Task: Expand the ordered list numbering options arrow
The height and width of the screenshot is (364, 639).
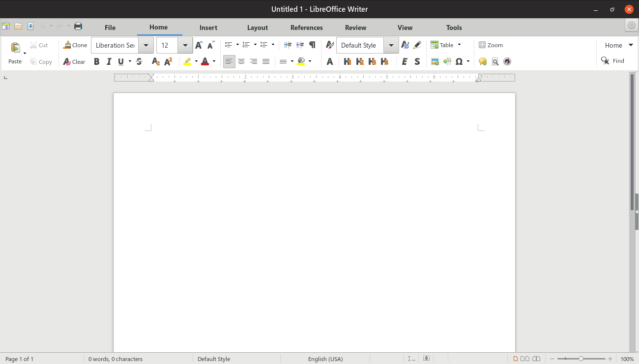Action: 255,45
